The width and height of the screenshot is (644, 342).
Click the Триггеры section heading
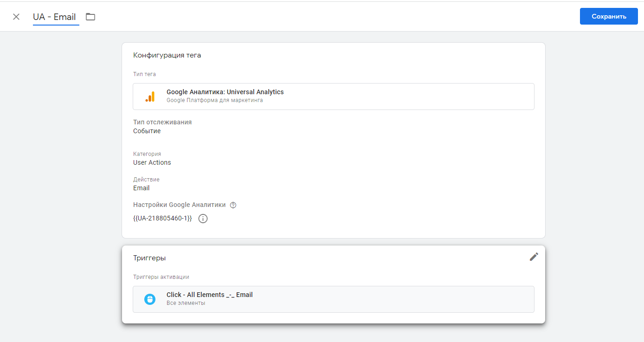click(x=149, y=258)
